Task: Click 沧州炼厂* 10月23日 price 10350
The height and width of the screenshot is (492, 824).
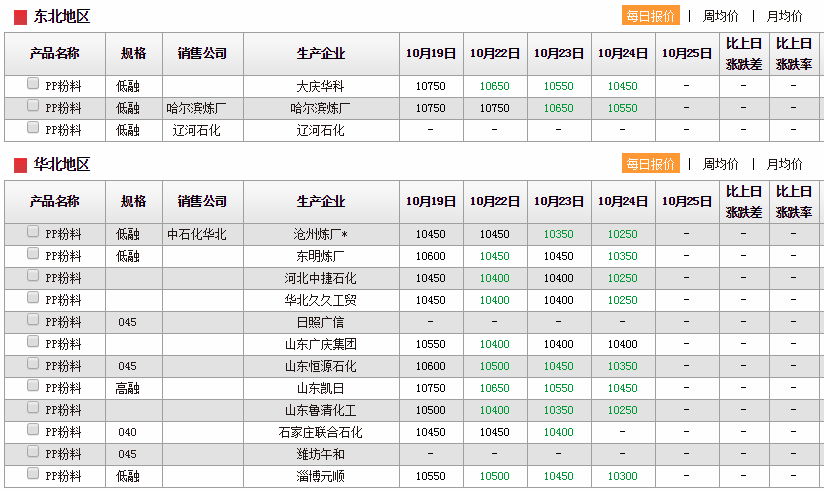Action: tap(559, 234)
